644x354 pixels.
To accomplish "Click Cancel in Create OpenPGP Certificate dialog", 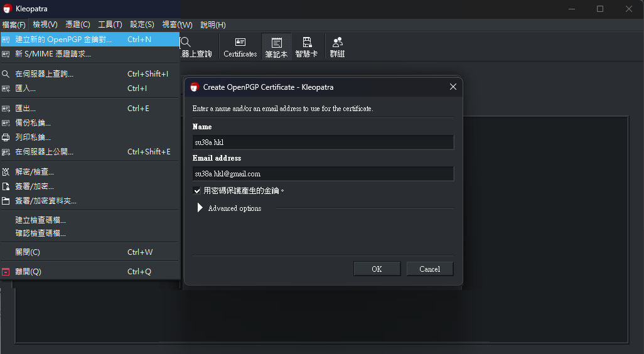I will click(429, 269).
